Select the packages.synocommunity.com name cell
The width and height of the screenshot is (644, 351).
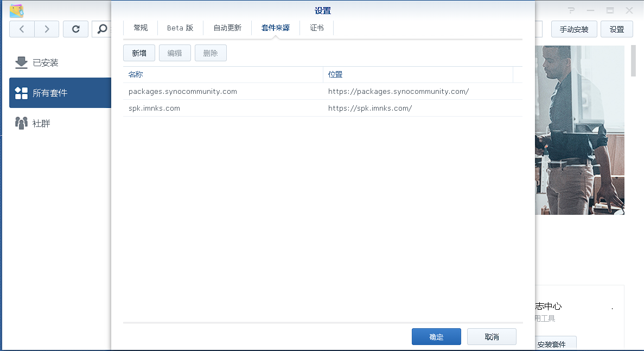coord(223,92)
